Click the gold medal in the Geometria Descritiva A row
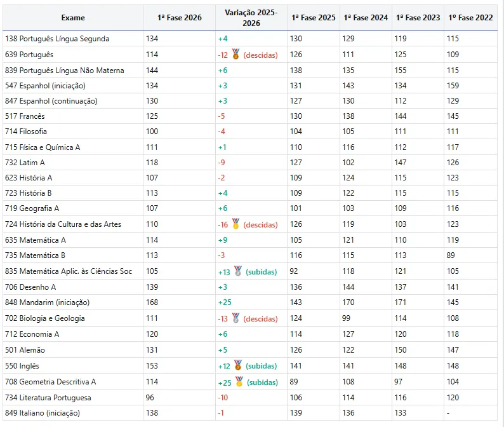This screenshot has height=427, width=504. (239, 381)
